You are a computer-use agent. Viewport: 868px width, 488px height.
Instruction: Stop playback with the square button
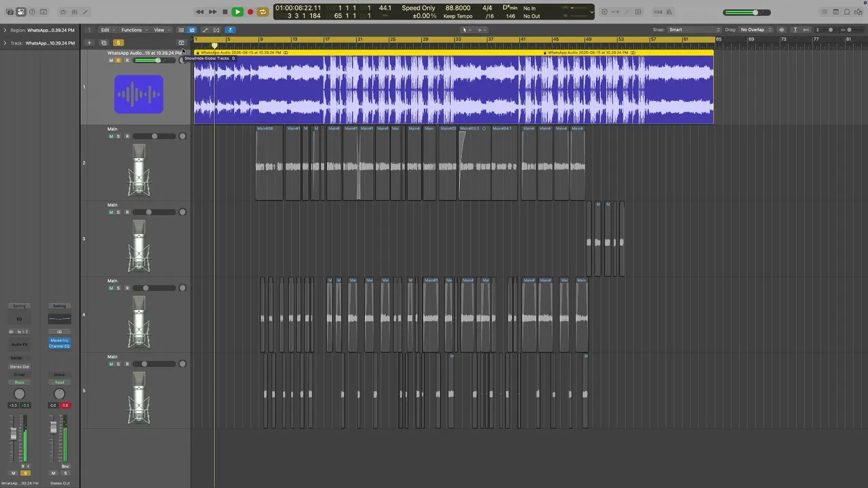pos(225,12)
